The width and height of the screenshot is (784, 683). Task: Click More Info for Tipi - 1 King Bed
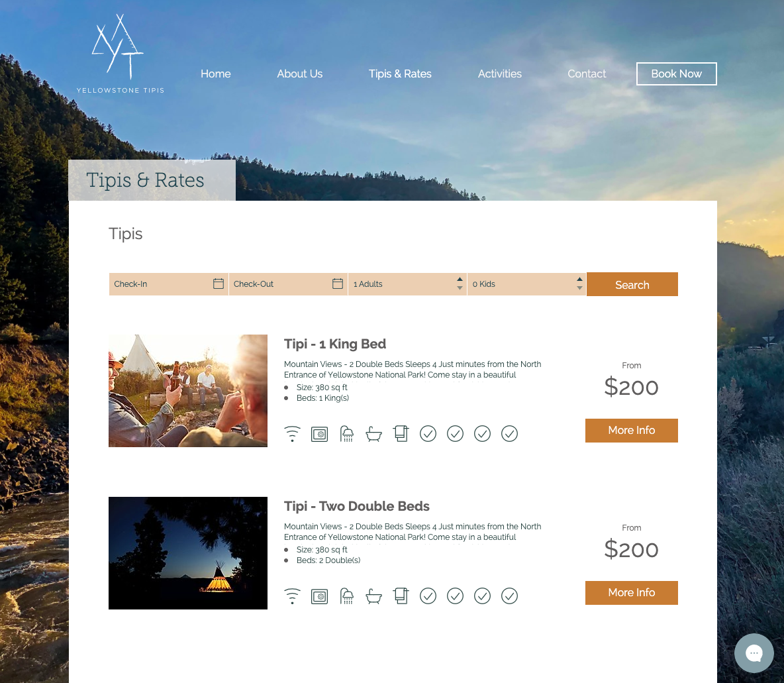point(632,431)
